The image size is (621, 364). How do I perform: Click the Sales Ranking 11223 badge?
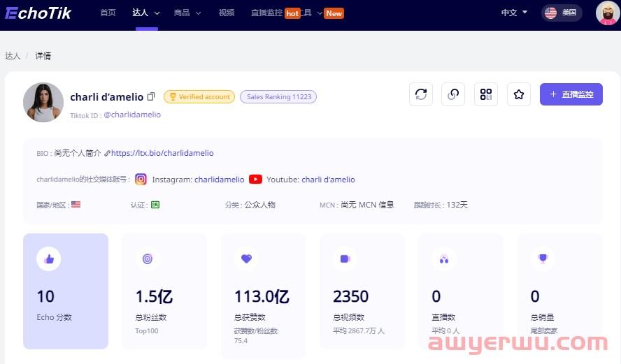point(278,96)
